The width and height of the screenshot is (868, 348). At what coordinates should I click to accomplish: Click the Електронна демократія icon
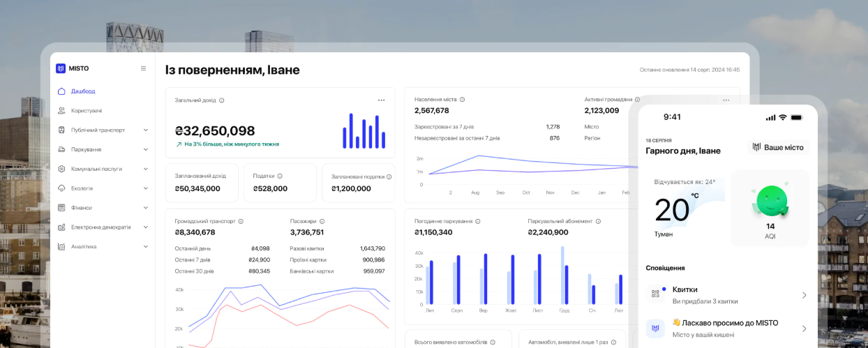pyautogui.click(x=61, y=227)
